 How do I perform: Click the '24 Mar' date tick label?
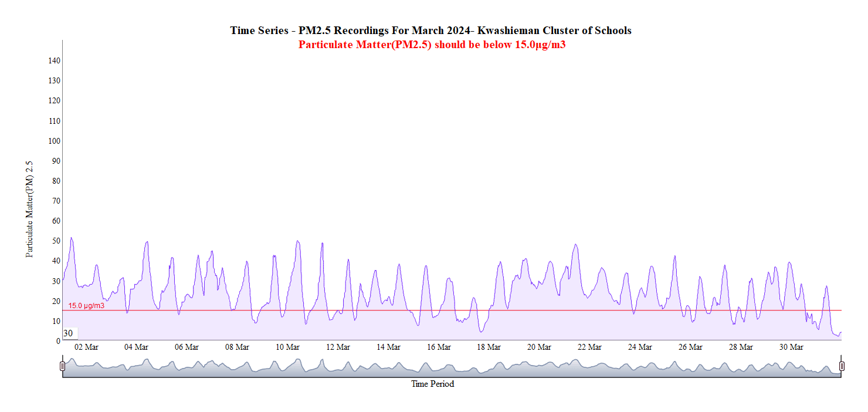tap(640, 347)
